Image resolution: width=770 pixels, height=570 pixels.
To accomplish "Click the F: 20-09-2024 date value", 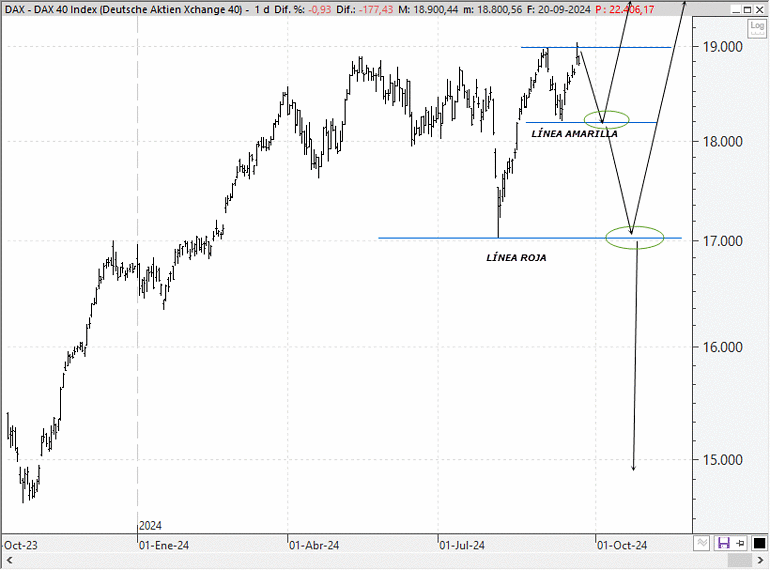I will [558, 9].
